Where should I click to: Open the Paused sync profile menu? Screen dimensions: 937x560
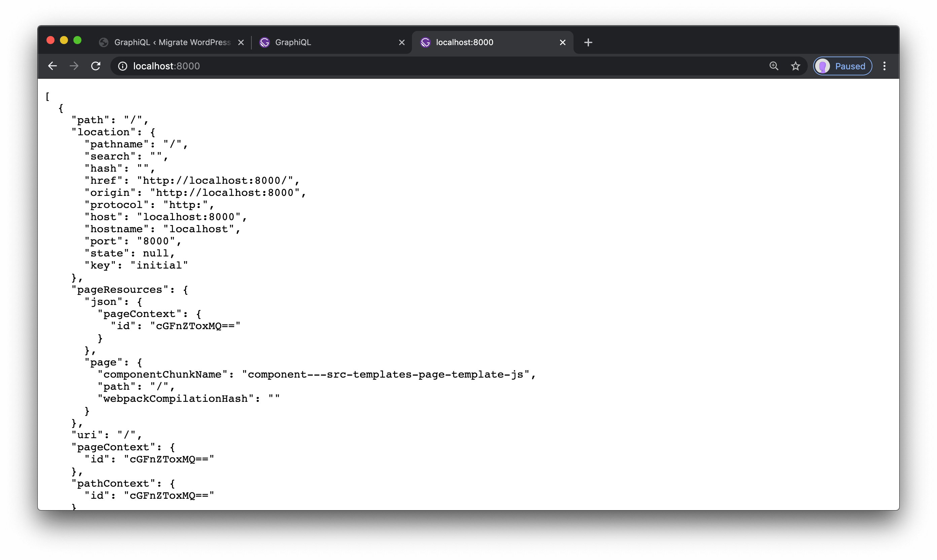click(x=842, y=66)
